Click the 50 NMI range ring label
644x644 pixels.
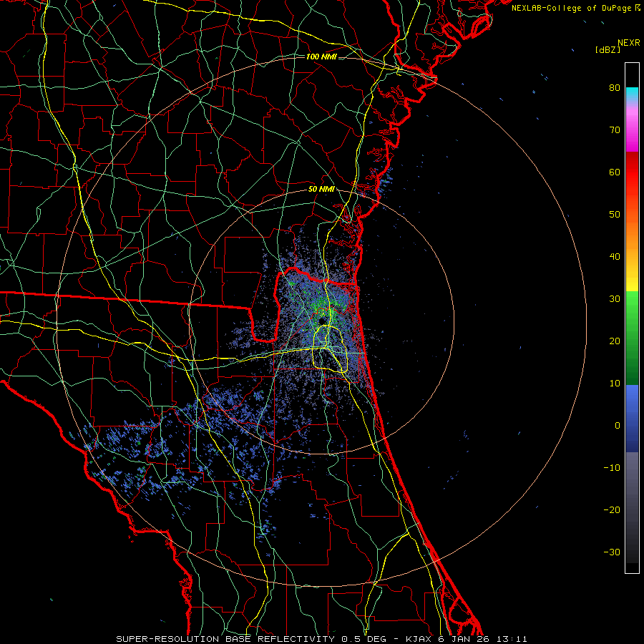pos(321,190)
